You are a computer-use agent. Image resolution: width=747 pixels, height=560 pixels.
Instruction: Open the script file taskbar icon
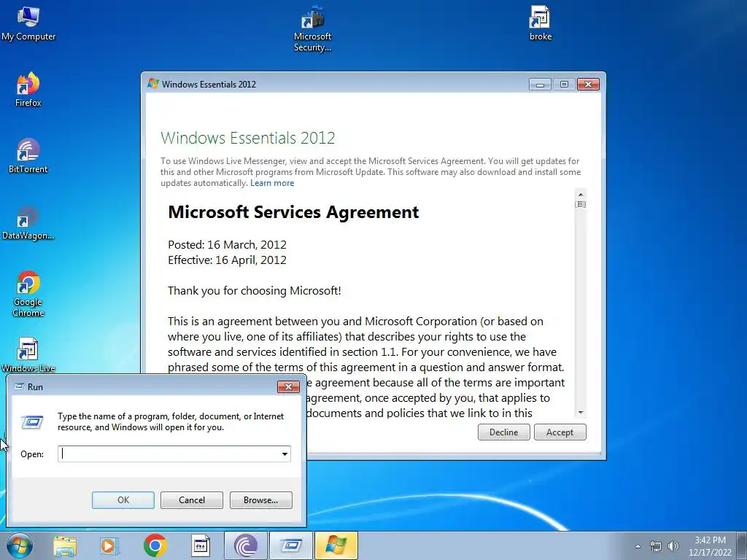click(201, 545)
